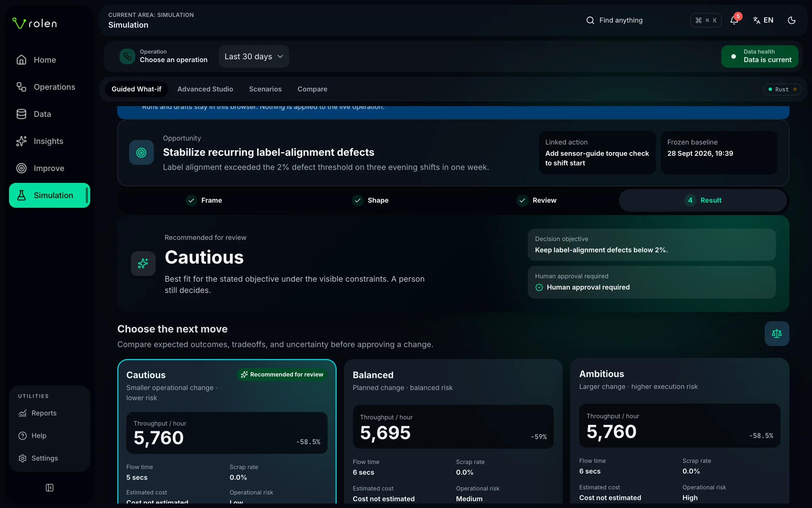Open the Data section
The height and width of the screenshot is (508, 812).
(49, 114)
